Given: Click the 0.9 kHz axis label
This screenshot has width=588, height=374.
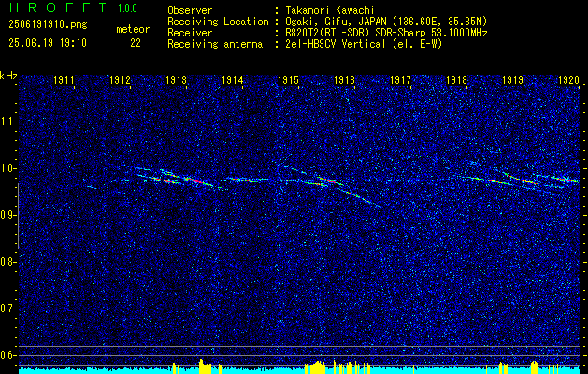Looking at the screenshot, I should 8,215.
